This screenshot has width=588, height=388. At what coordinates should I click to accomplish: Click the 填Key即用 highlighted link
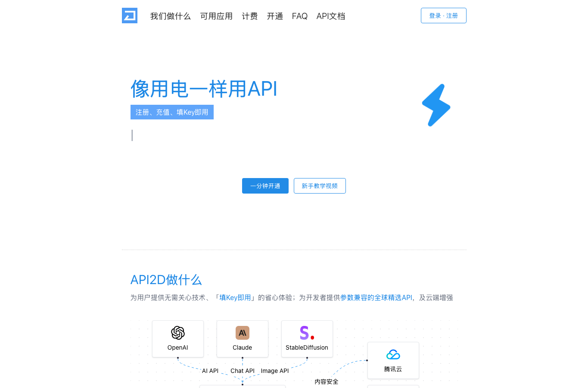(x=235, y=297)
